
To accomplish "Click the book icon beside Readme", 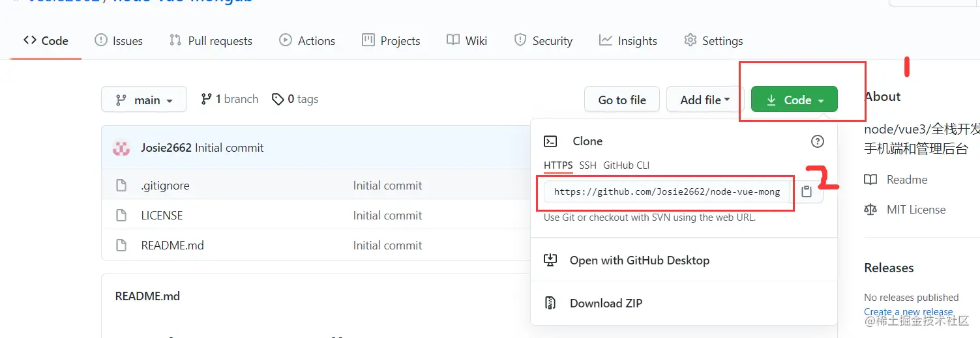I will [x=870, y=180].
